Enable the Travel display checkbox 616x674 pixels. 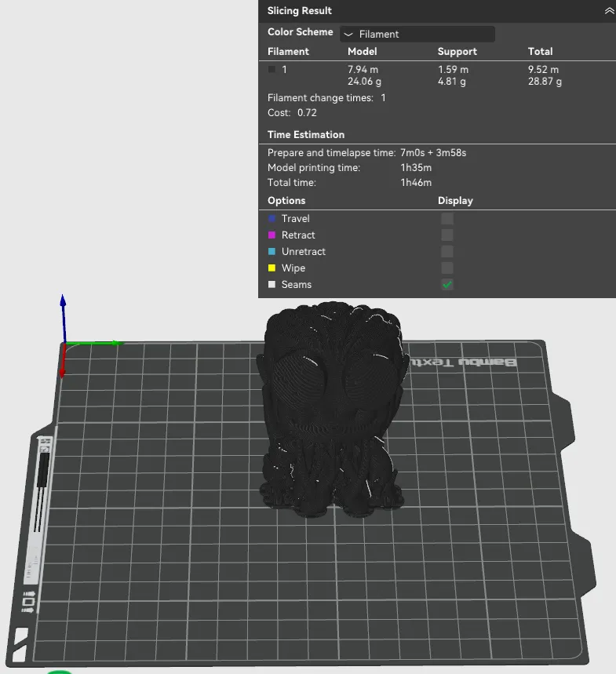447,218
